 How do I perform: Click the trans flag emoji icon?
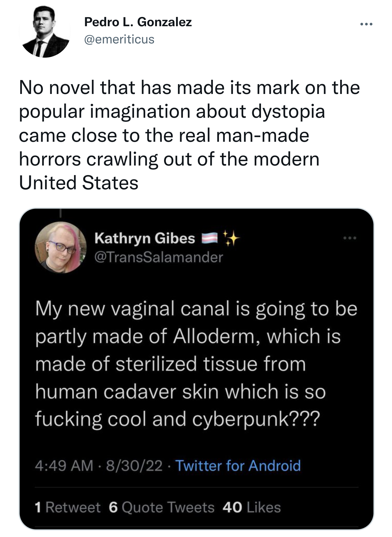click(209, 238)
